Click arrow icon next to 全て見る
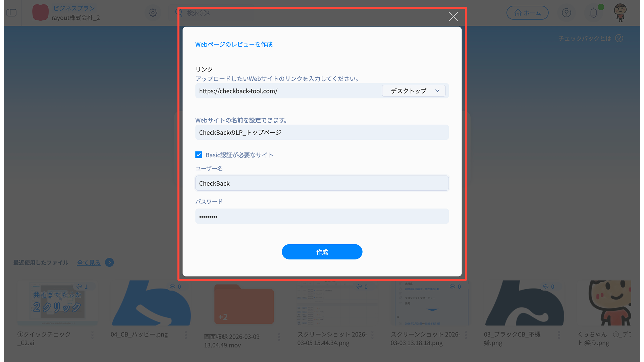This screenshot has width=644, height=362. point(109,262)
